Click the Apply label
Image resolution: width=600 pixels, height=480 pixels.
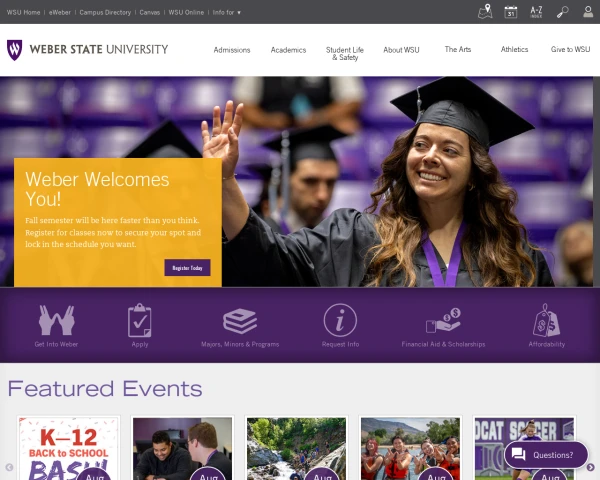click(x=140, y=344)
